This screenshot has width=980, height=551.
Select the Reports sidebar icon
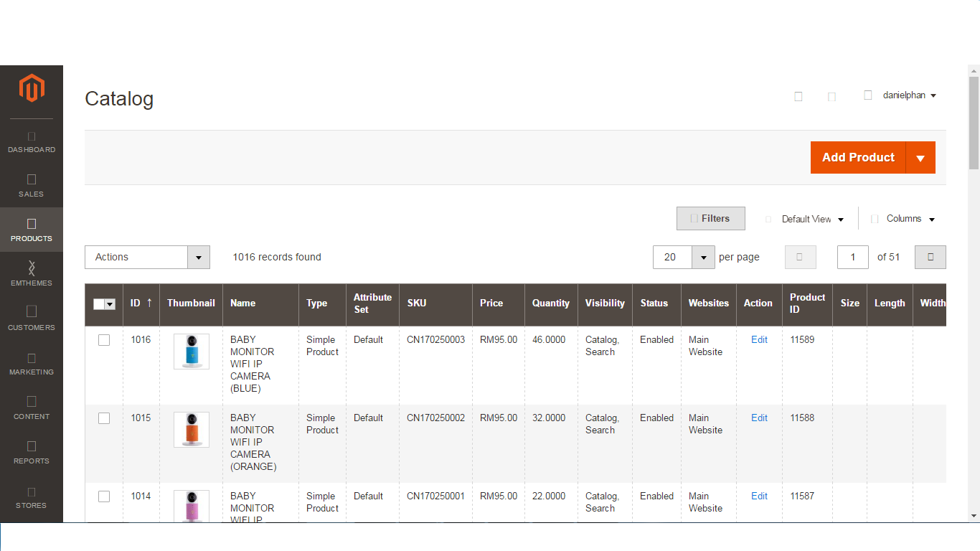tap(32, 453)
